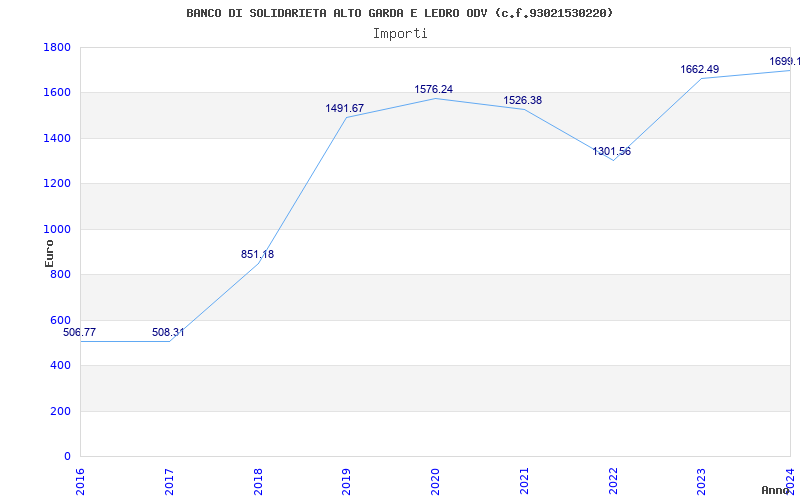Click the Anno x-axis title

(776, 490)
